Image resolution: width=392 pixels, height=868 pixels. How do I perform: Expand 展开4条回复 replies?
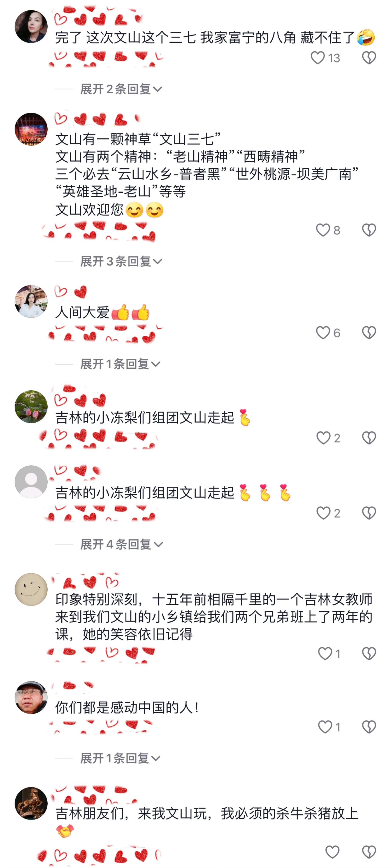click(x=122, y=544)
